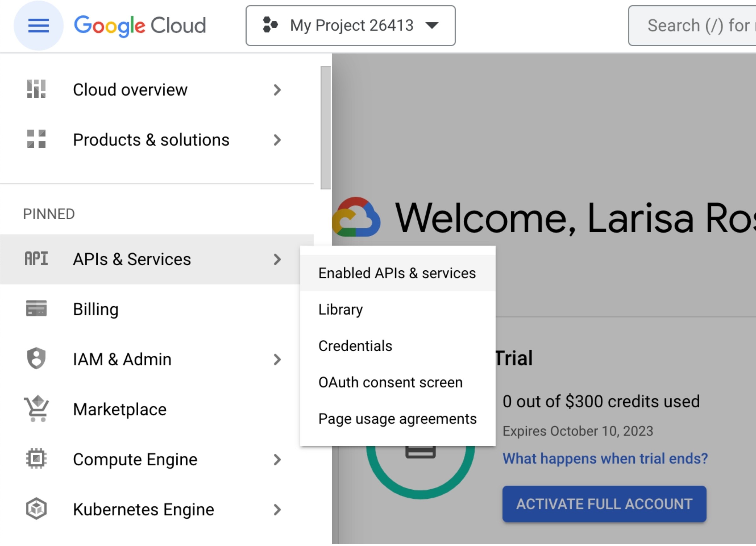Click the navigation menu scrollbar

(326, 128)
